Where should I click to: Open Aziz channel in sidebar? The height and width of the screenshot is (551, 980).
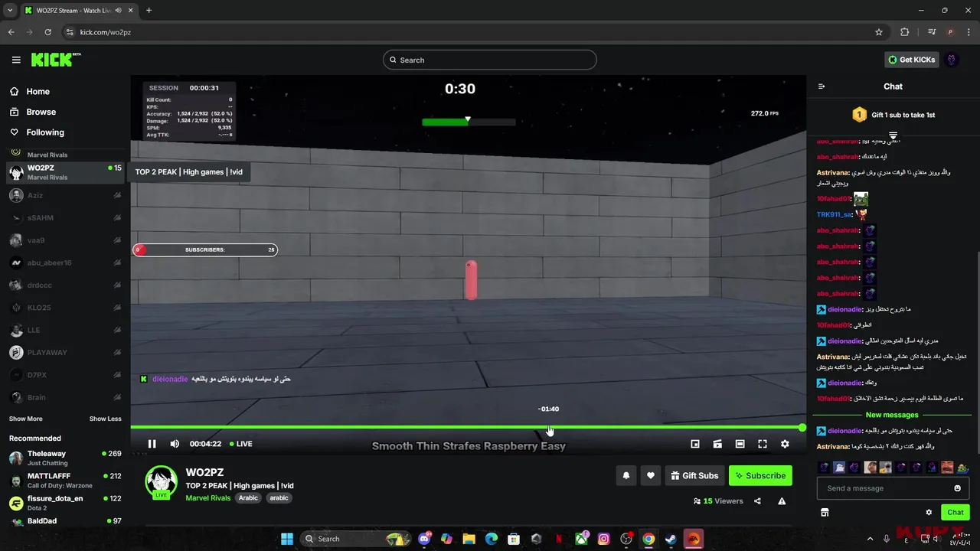click(65, 195)
